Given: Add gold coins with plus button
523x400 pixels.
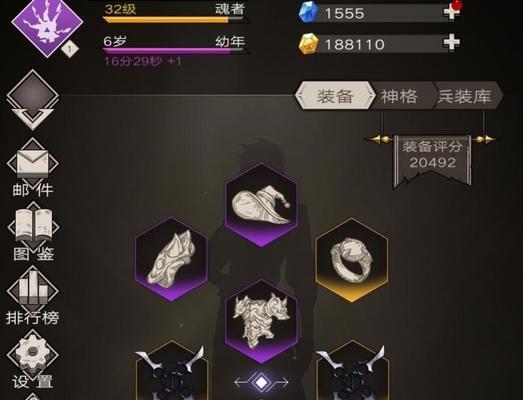Looking at the screenshot, I should click(x=451, y=43).
